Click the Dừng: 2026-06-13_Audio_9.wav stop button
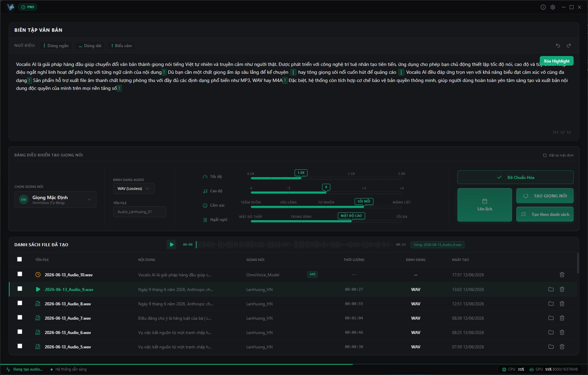This screenshot has height=375, width=588. pyautogui.click(x=438, y=245)
